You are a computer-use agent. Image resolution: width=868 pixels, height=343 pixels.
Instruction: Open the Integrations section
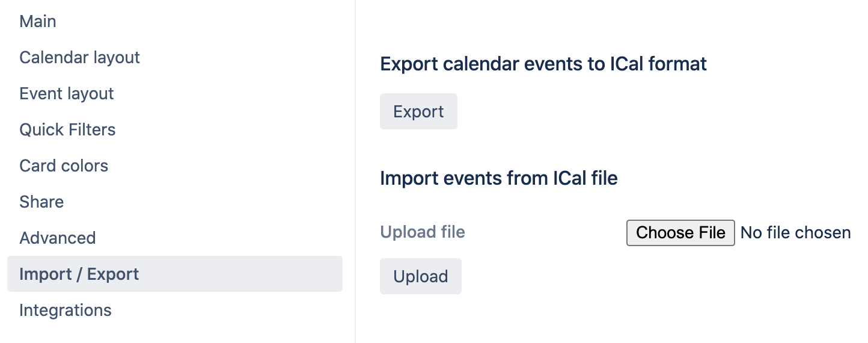click(x=66, y=311)
